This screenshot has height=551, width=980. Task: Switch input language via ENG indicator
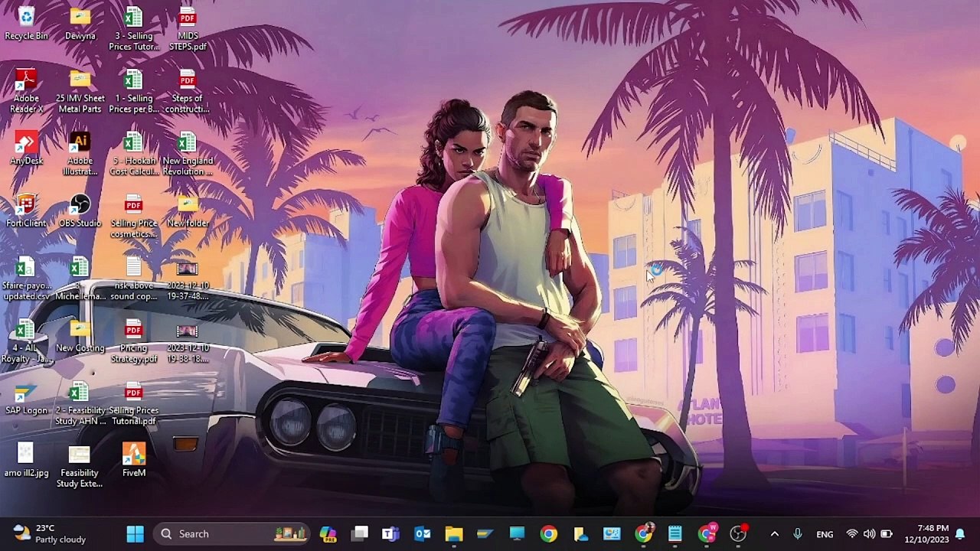pyautogui.click(x=825, y=534)
